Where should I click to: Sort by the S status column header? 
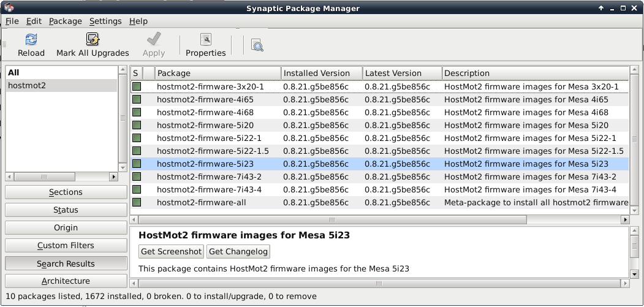136,73
